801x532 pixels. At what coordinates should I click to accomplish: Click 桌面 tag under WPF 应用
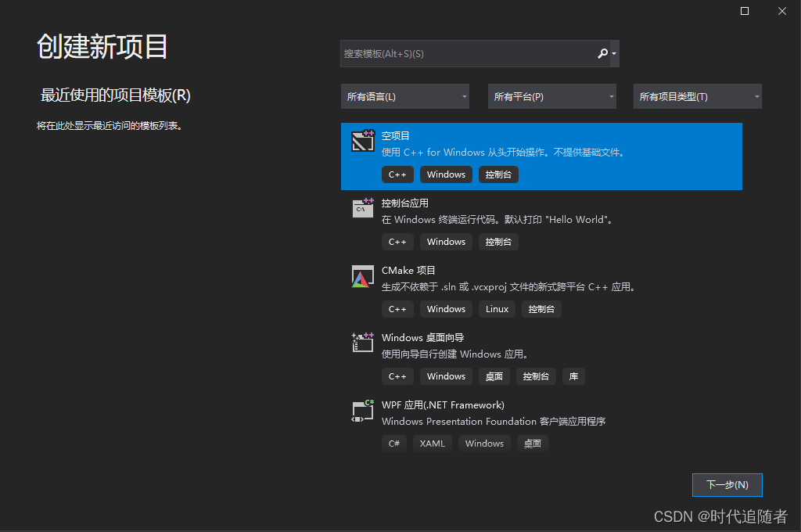532,444
